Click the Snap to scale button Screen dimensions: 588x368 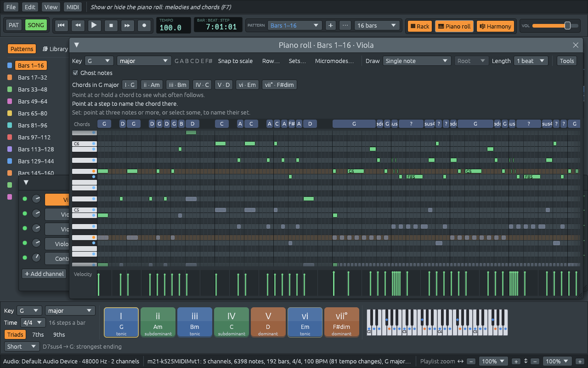pos(235,61)
